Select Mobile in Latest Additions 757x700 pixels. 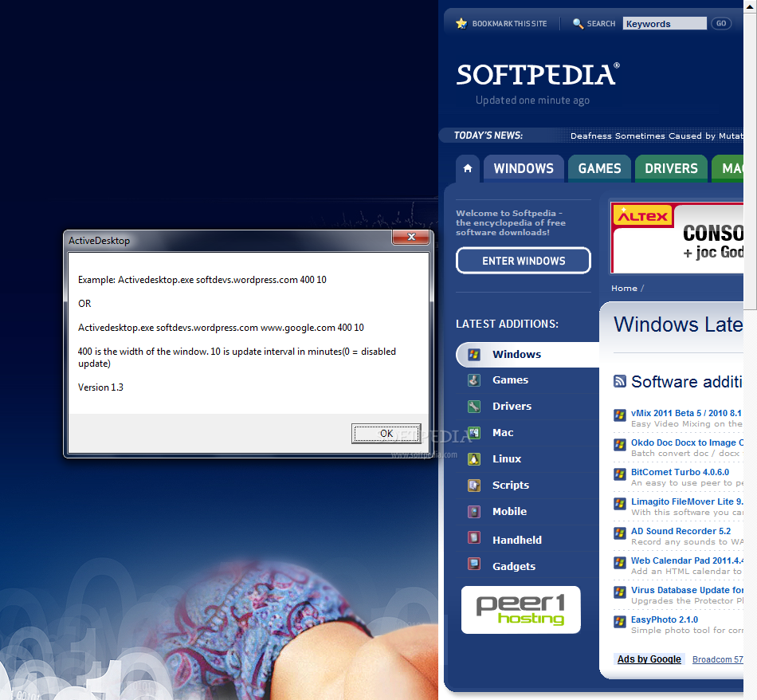point(509,511)
